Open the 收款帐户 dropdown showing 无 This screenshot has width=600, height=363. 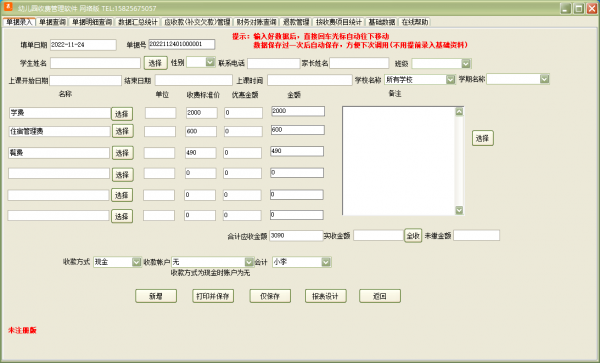pyautogui.click(x=249, y=262)
